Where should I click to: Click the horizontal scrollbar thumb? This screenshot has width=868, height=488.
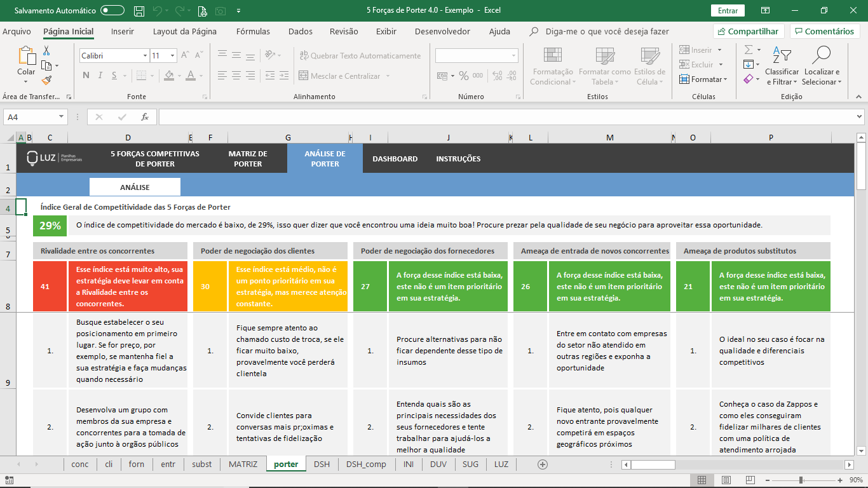(653, 464)
